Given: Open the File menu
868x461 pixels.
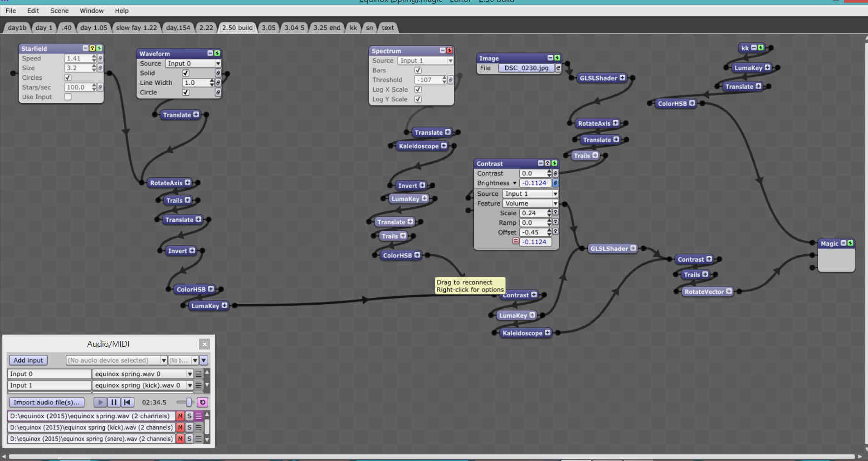Looking at the screenshot, I should (10, 10).
